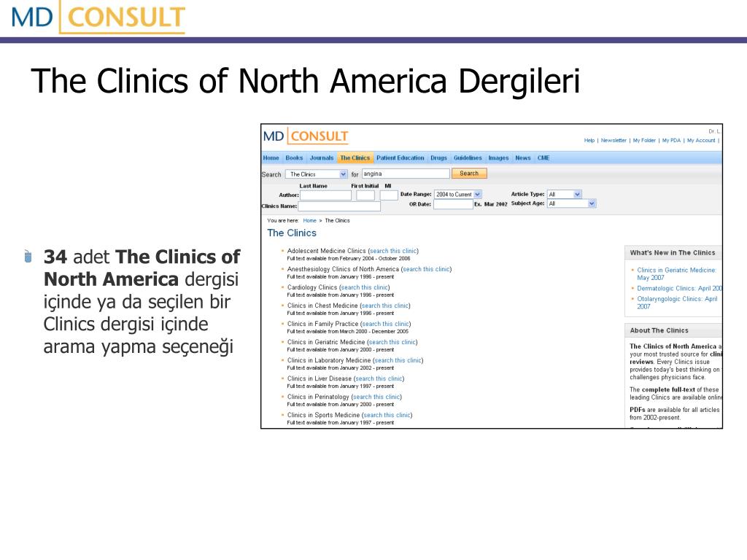747x560 pixels.
Task: Click search this clinic for Sports Medicine
Action: click(x=387, y=415)
